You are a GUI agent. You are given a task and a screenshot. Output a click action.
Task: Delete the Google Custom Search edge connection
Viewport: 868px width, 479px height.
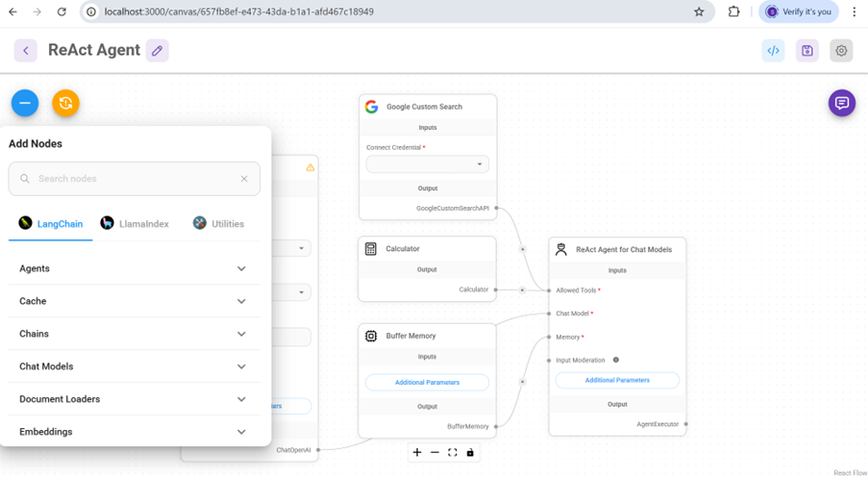point(522,249)
